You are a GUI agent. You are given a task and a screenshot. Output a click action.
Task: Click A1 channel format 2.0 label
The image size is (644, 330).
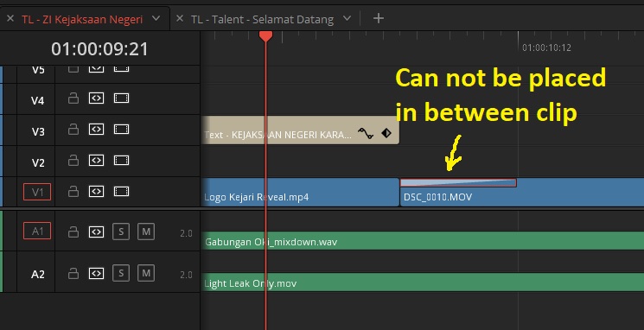186,233
